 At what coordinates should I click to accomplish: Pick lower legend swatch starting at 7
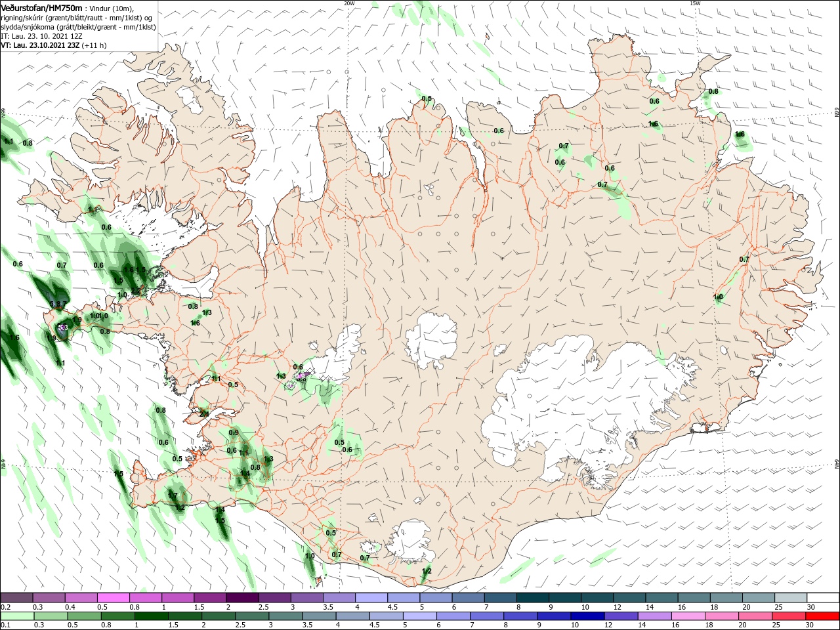click(x=486, y=616)
